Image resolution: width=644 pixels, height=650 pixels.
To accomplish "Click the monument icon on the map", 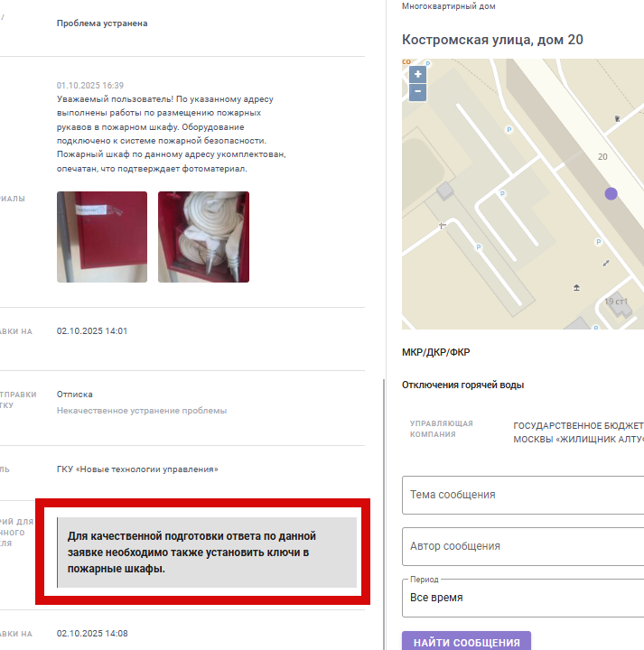I will point(442,226).
